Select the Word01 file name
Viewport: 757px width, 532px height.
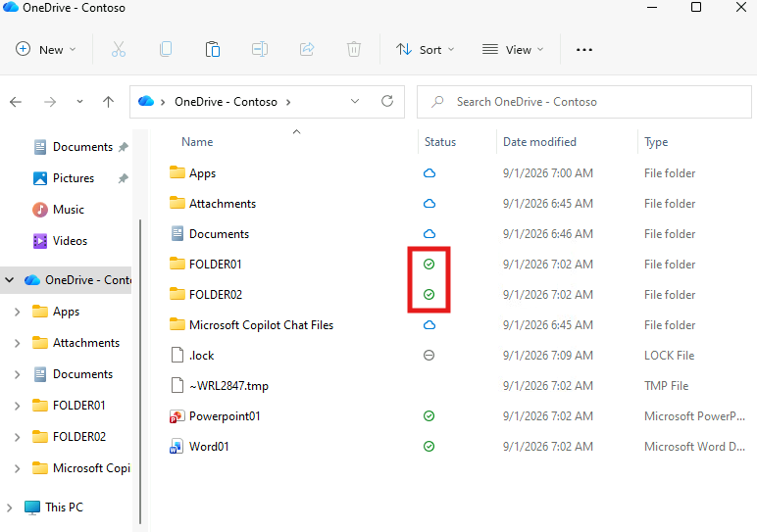click(209, 447)
